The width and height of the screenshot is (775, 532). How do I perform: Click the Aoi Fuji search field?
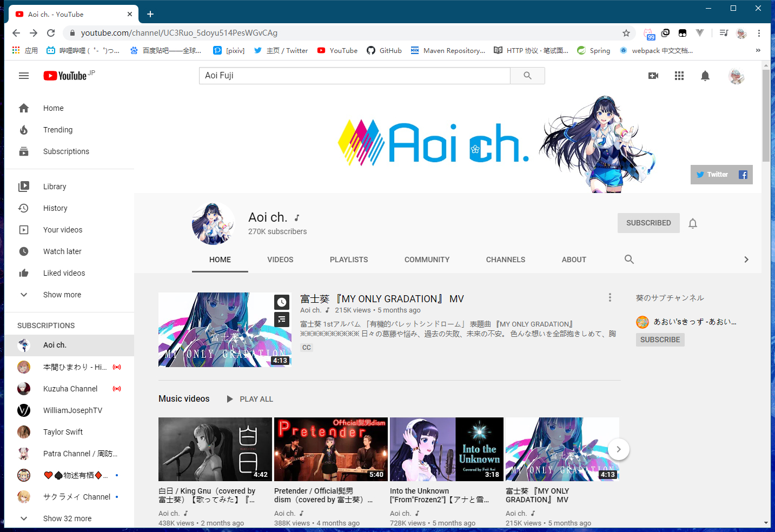pyautogui.click(x=354, y=76)
